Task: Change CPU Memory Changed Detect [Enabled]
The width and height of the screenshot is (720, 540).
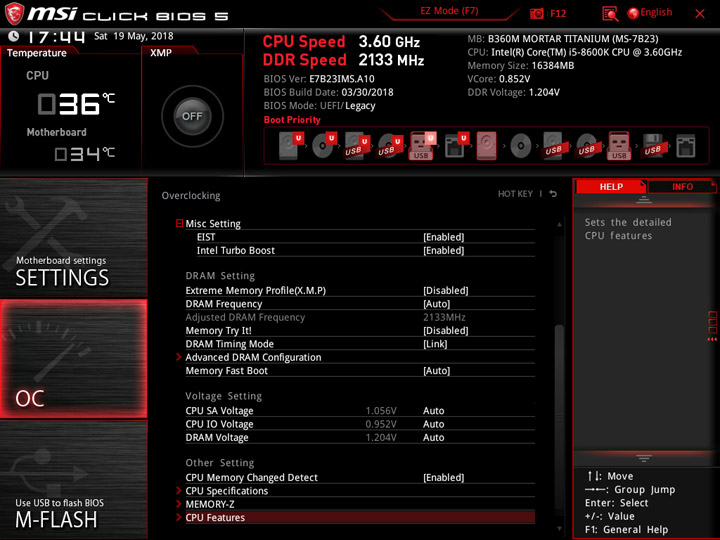Action: (x=444, y=478)
